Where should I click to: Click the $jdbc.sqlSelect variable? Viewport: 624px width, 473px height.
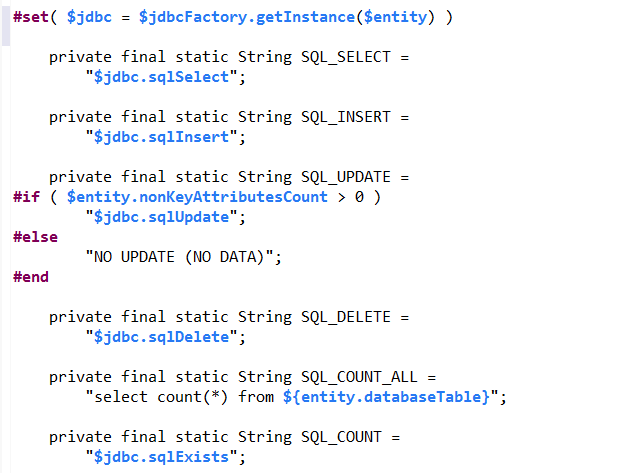pos(161,77)
